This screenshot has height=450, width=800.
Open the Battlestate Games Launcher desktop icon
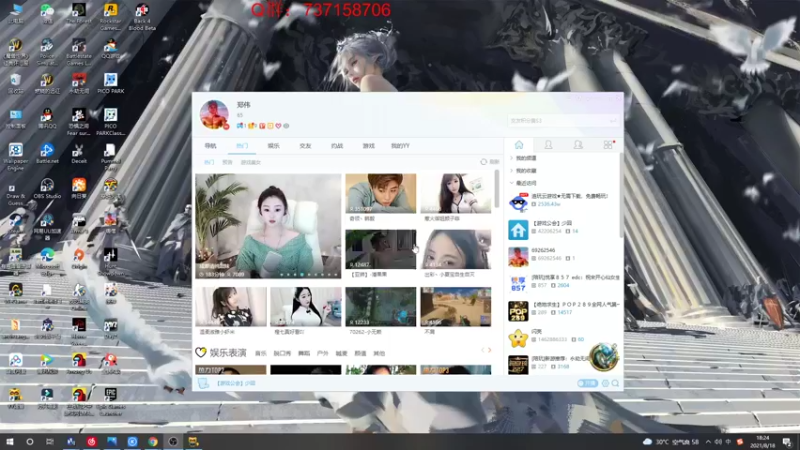click(x=79, y=52)
